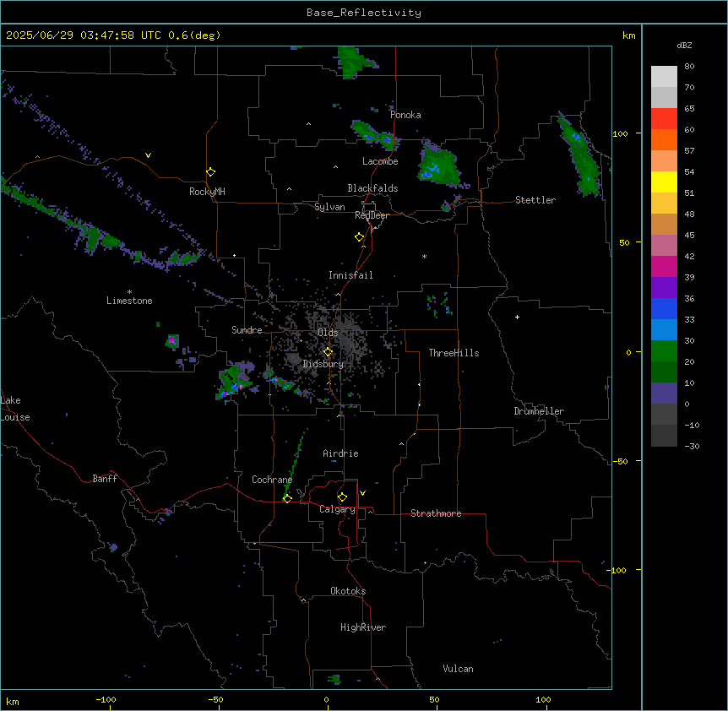Click the asterisk marker east of Innisfail

(x=424, y=257)
